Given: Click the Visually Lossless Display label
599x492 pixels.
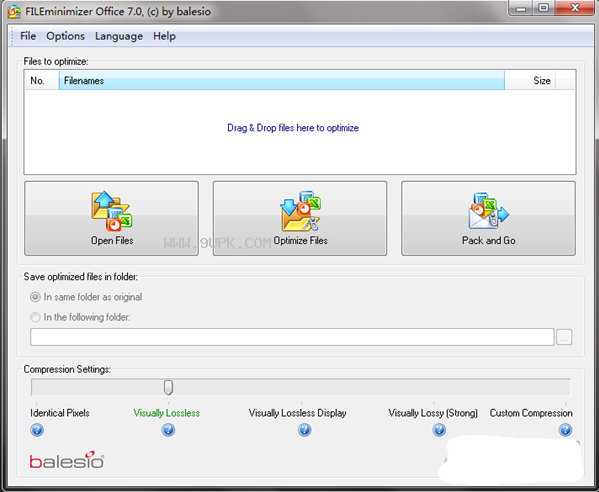Looking at the screenshot, I should pyautogui.click(x=298, y=413).
